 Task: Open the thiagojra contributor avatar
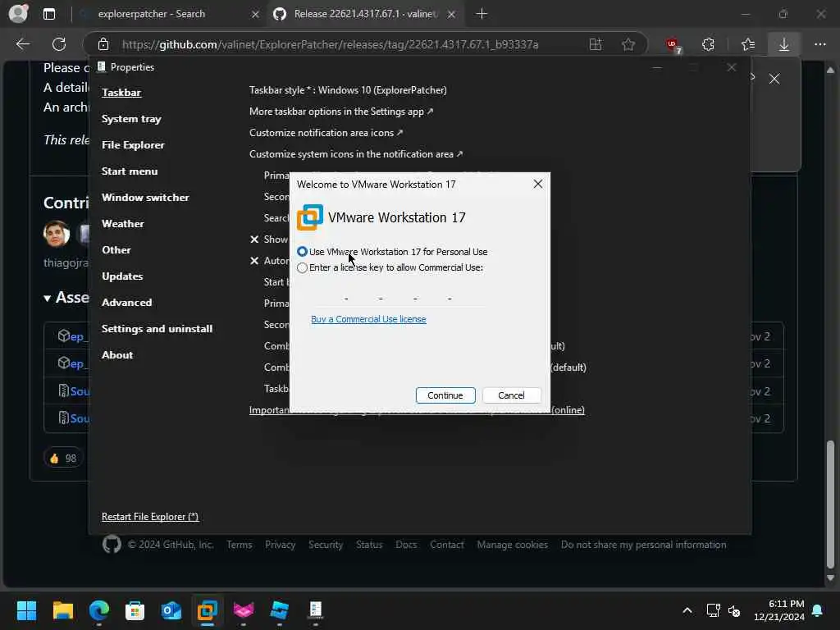tap(57, 234)
